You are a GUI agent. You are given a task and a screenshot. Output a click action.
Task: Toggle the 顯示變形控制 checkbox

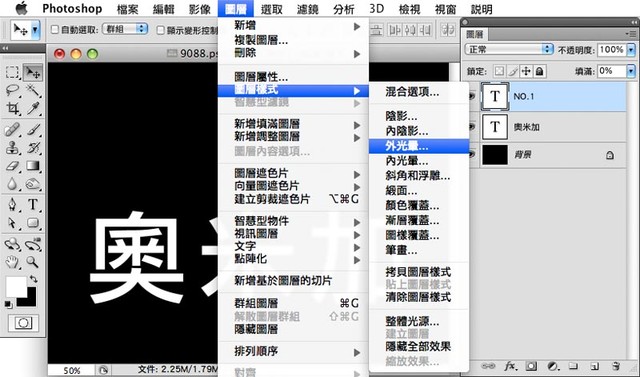click(161, 29)
